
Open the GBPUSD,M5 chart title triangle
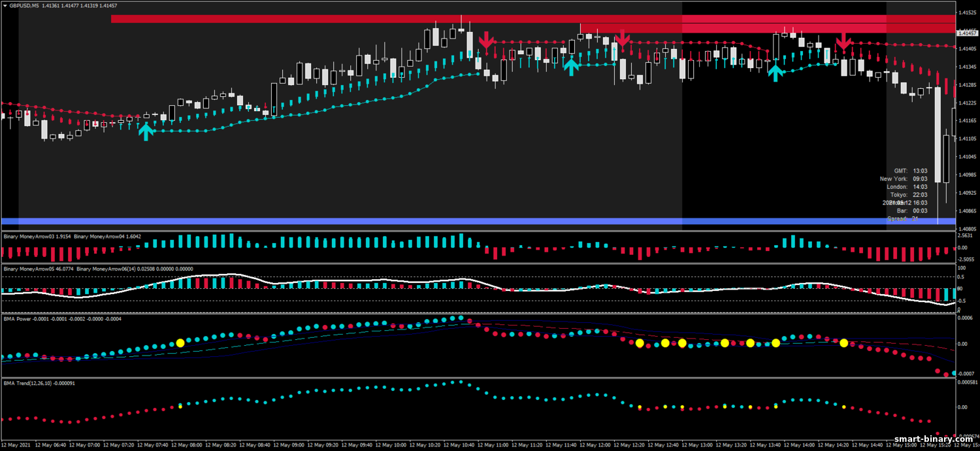pyautogui.click(x=5, y=6)
